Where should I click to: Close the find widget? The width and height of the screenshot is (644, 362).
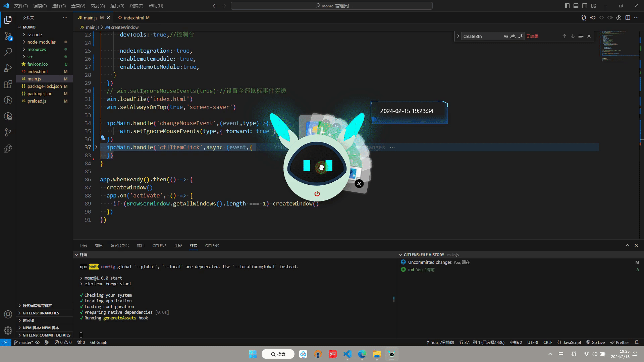589,36
